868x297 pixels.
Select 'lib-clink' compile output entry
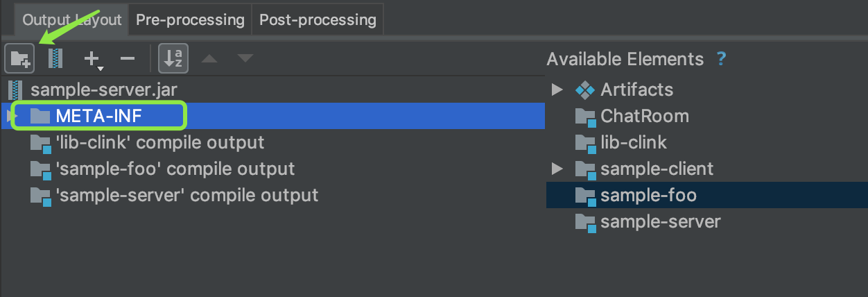click(159, 142)
